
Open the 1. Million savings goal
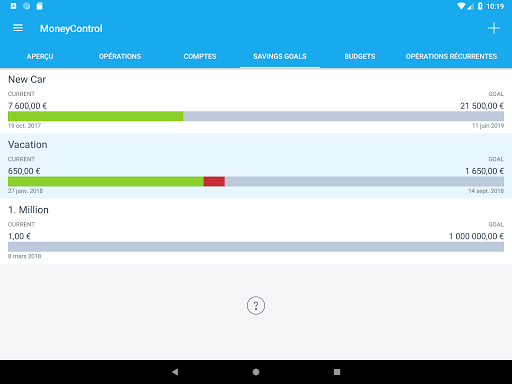[x=256, y=231]
